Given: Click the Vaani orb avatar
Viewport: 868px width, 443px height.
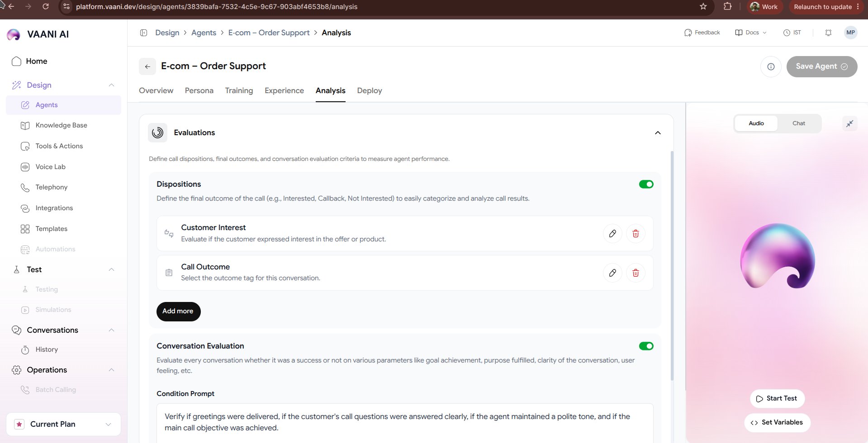Looking at the screenshot, I should pos(777,256).
